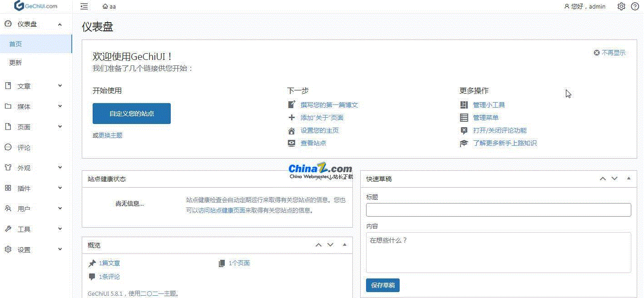This screenshot has height=298, width=644.
Task: Open the 评论 comments menu item
Action: 24,148
